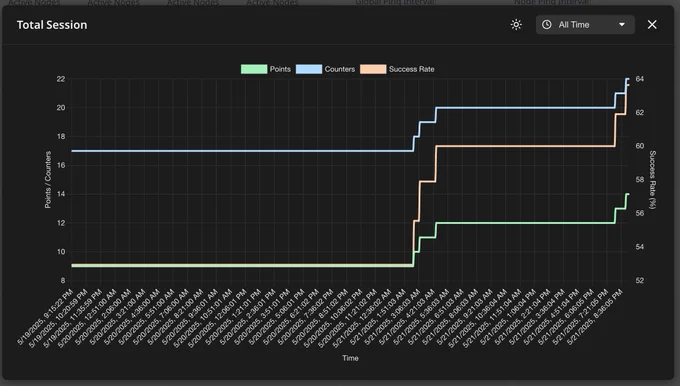This screenshot has width=680, height=386.
Task: Click the 5/21/2025, 8:36:05 PM time label
Action: 595,317
